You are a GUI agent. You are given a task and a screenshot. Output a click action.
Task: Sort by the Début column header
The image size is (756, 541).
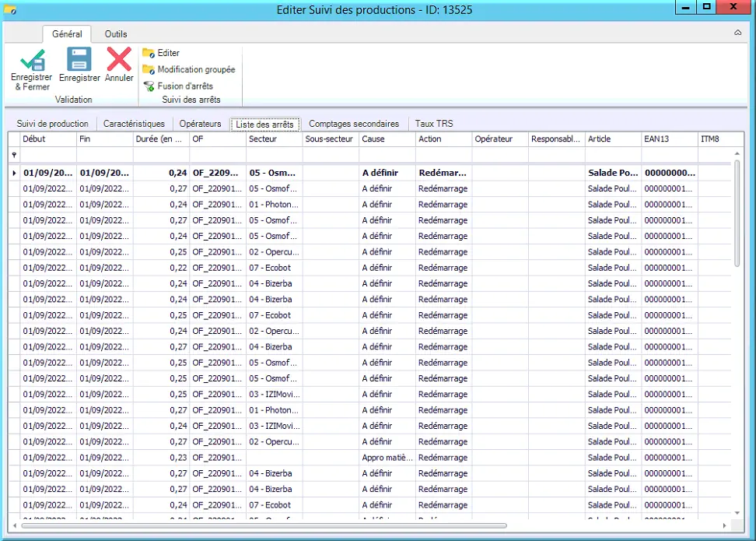[48, 139]
